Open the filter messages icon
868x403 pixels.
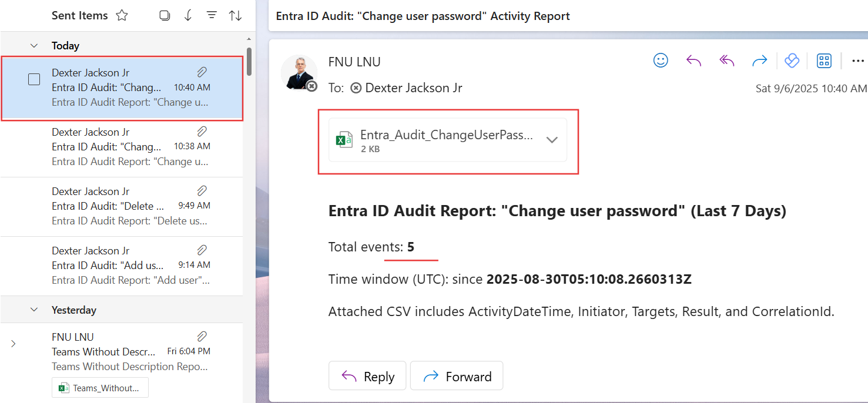[212, 16]
